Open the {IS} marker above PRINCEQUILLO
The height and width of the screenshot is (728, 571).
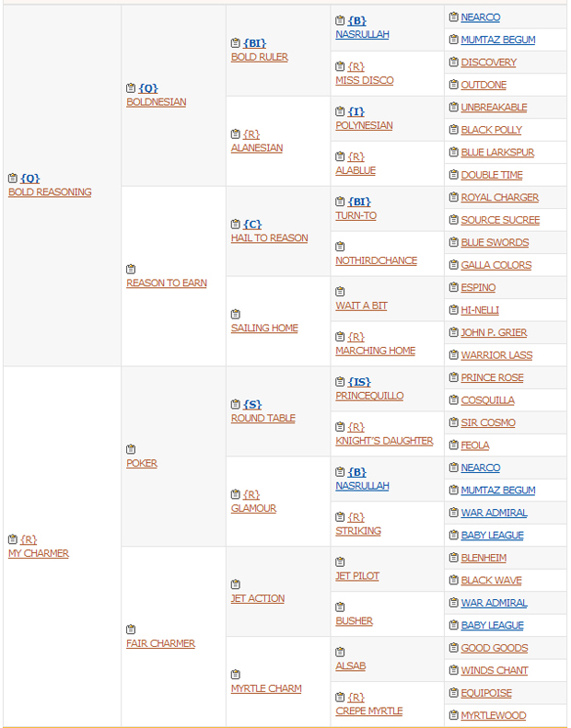click(x=359, y=382)
